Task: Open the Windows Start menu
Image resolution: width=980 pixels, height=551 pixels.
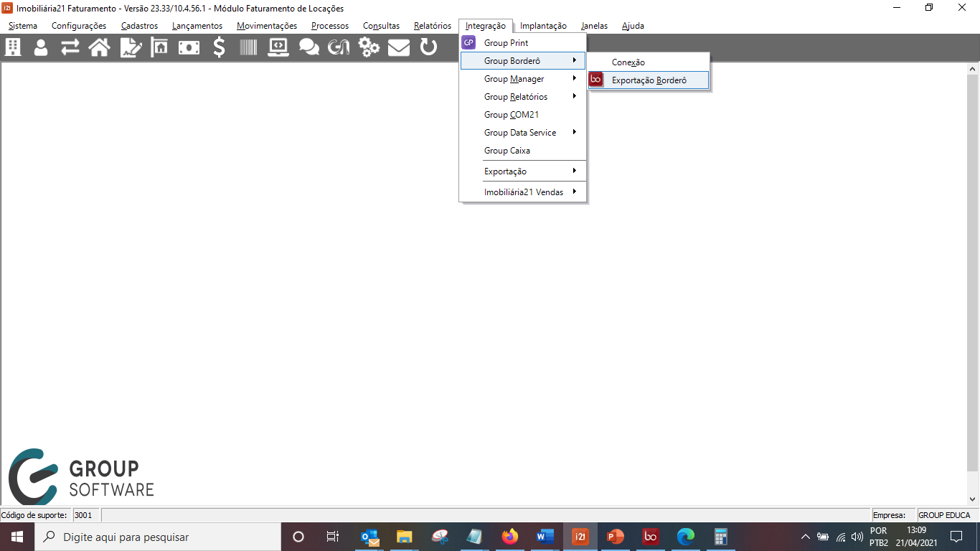Action: (x=17, y=537)
